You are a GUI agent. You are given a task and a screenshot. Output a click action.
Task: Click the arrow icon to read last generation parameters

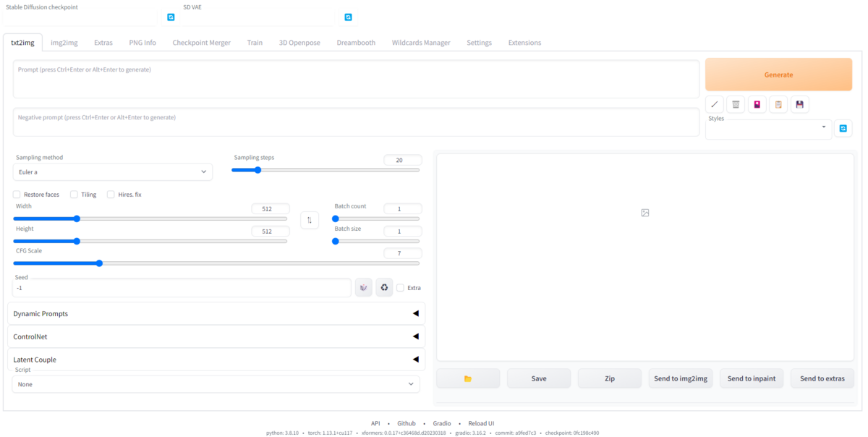pos(715,104)
